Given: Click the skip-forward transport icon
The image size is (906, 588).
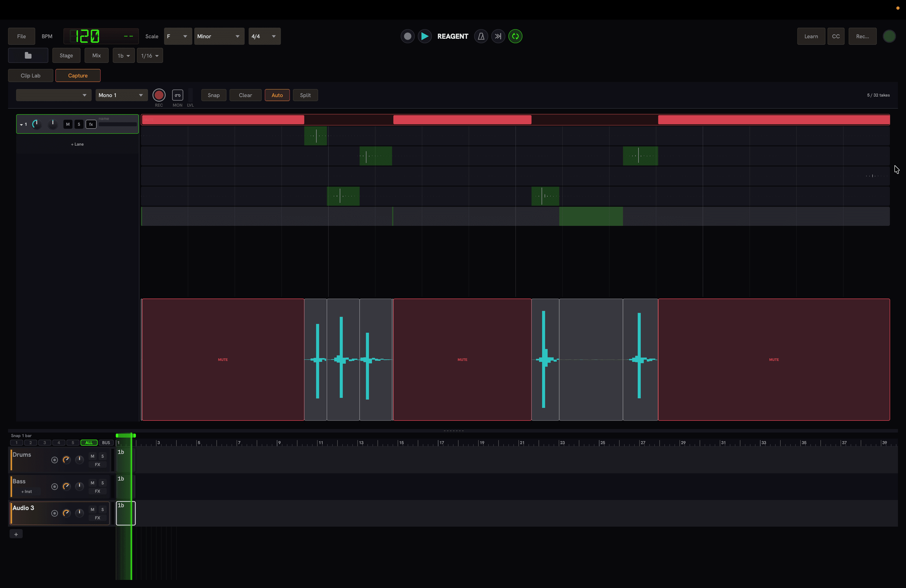Looking at the screenshot, I should 498,36.
